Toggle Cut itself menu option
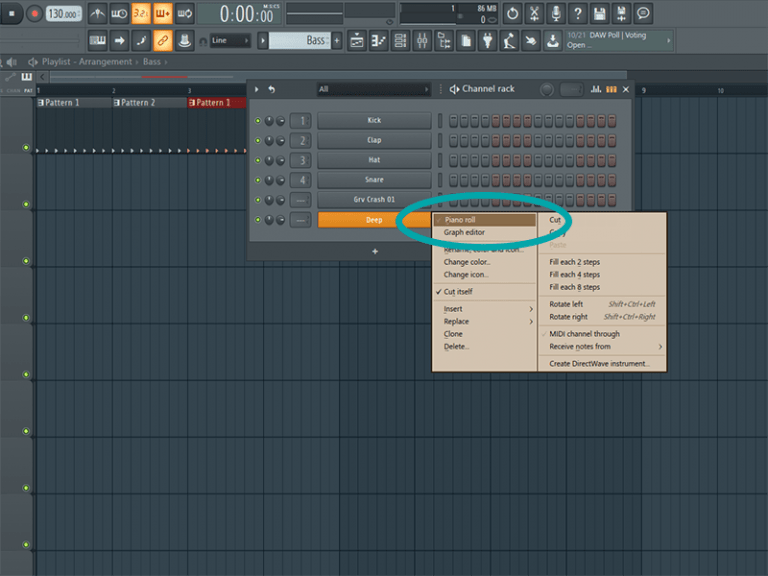Screen dimensions: 768x576 [x=458, y=291]
